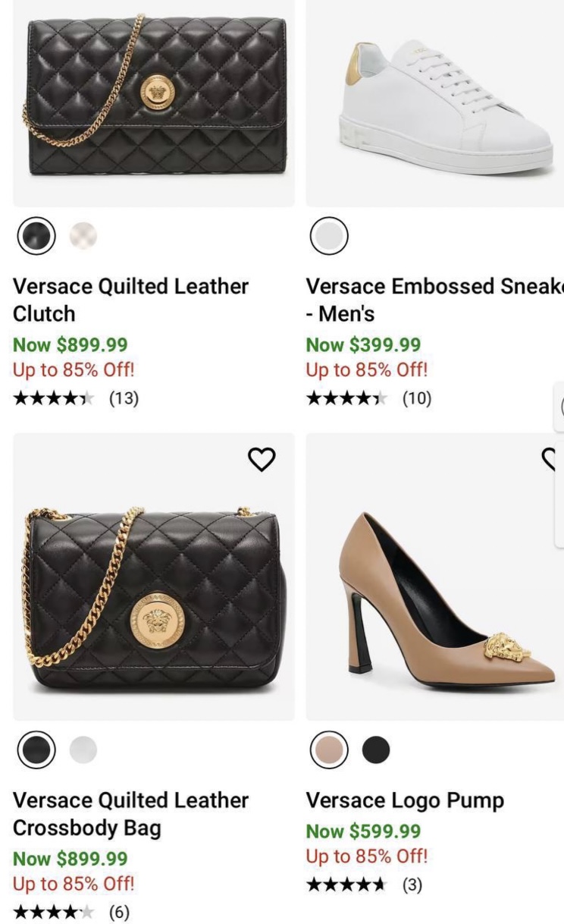Screen dimensions: 564x924
Task: Select tan swatch for the Logo Pump
Action: click(x=327, y=750)
